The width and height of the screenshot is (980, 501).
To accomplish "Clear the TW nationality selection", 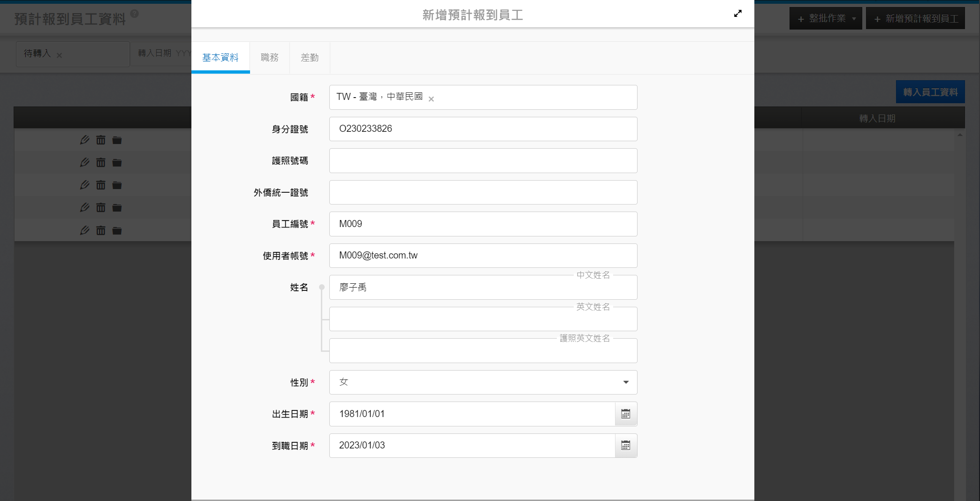I will coord(431,99).
